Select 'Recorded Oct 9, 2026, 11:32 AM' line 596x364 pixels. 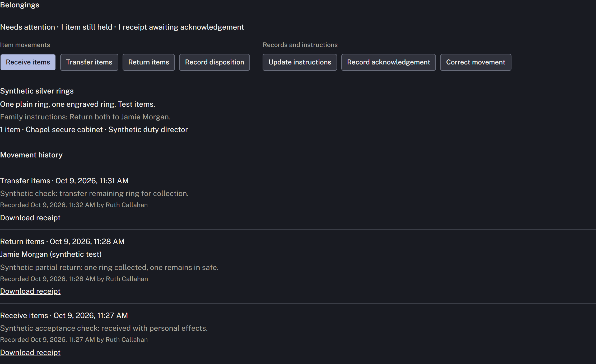point(74,205)
